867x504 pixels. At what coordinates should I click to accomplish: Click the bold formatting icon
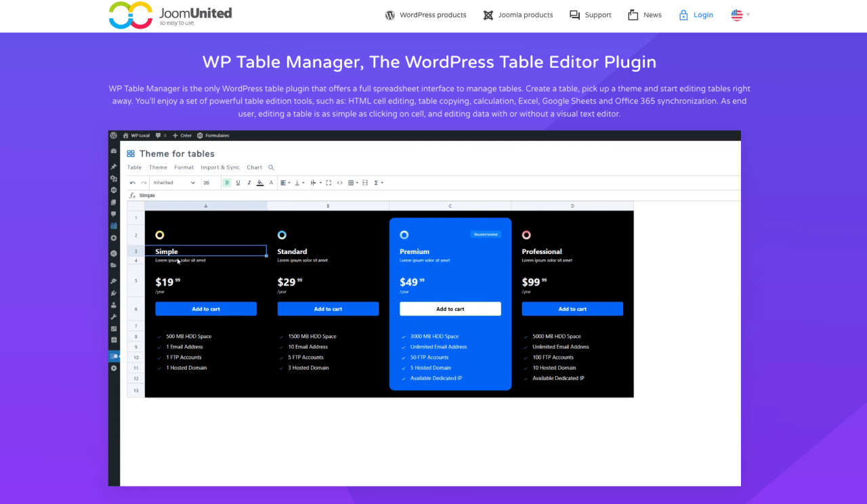pos(227,183)
